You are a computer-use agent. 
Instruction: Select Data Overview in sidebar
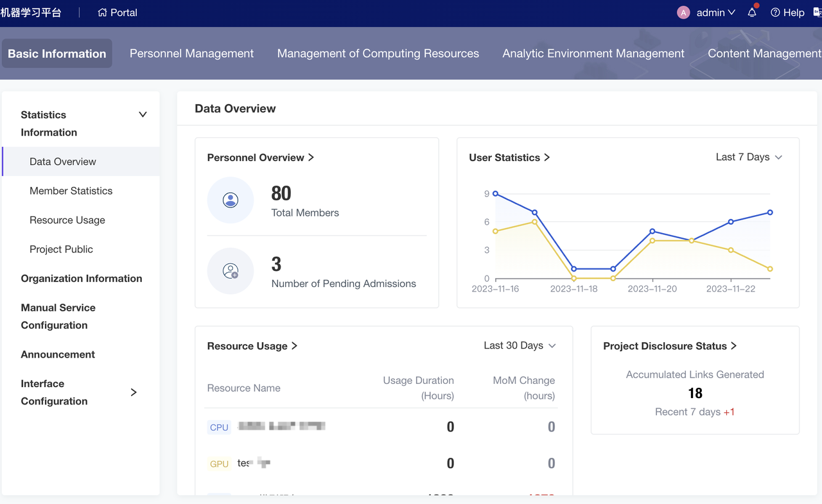pos(81,161)
